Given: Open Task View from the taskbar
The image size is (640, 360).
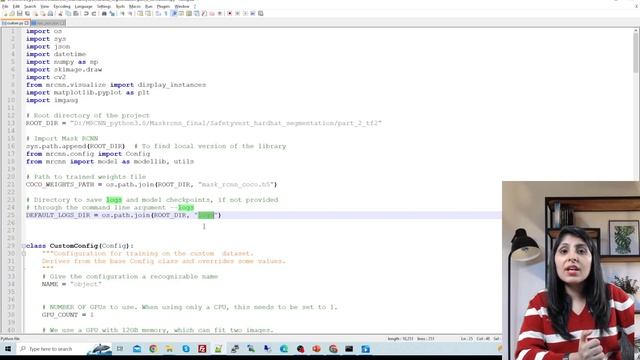Looking at the screenshot, I should click(120, 349).
